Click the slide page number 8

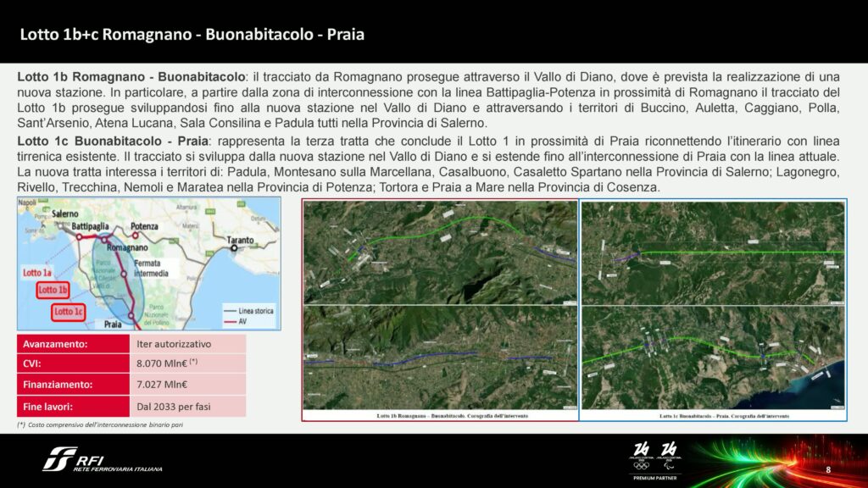click(x=828, y=469)
